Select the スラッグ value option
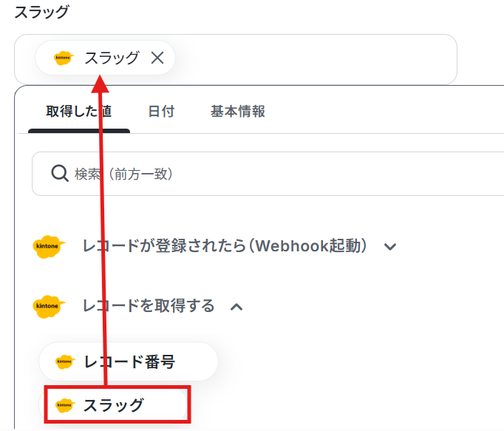The height and width of the screenshot is (431, 504). click(118, 404)
